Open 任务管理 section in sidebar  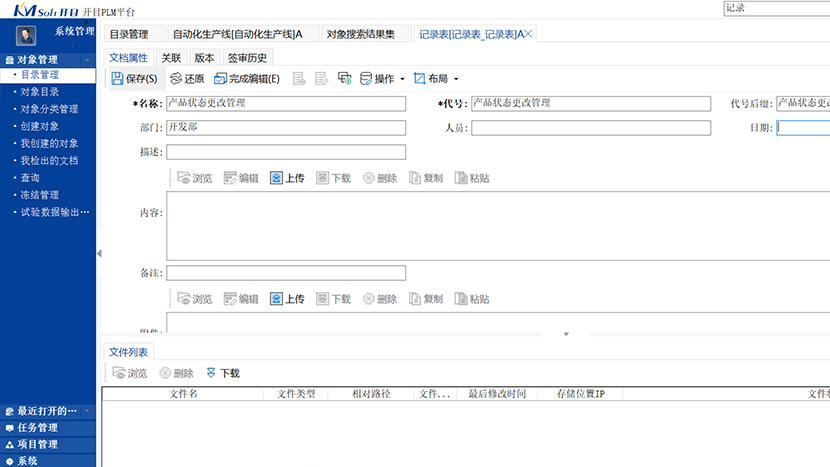pos(38,428)
